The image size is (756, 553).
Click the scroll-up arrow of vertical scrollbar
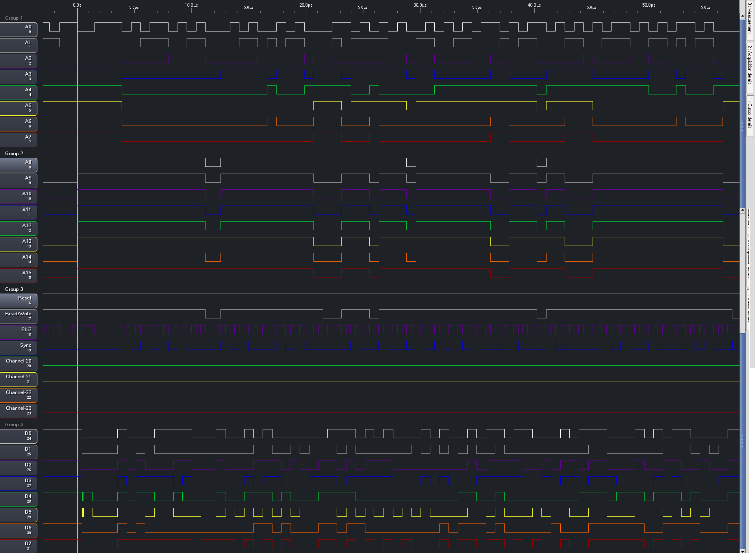743,16
